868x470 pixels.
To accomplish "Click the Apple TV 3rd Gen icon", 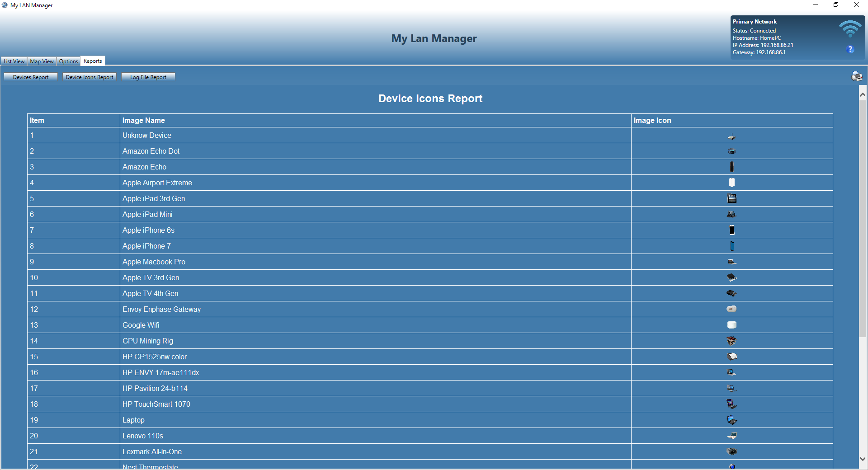I will (x=731, y=277).
